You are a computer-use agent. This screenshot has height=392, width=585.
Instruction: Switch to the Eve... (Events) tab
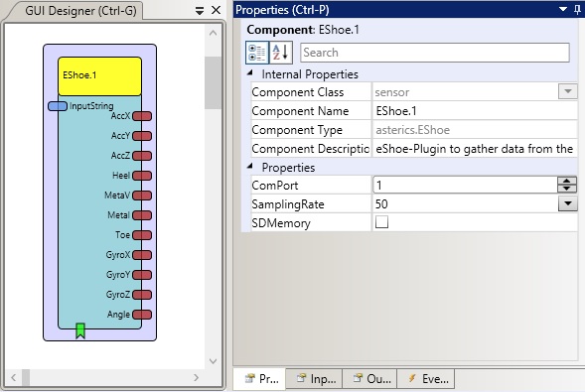(426, 379)
